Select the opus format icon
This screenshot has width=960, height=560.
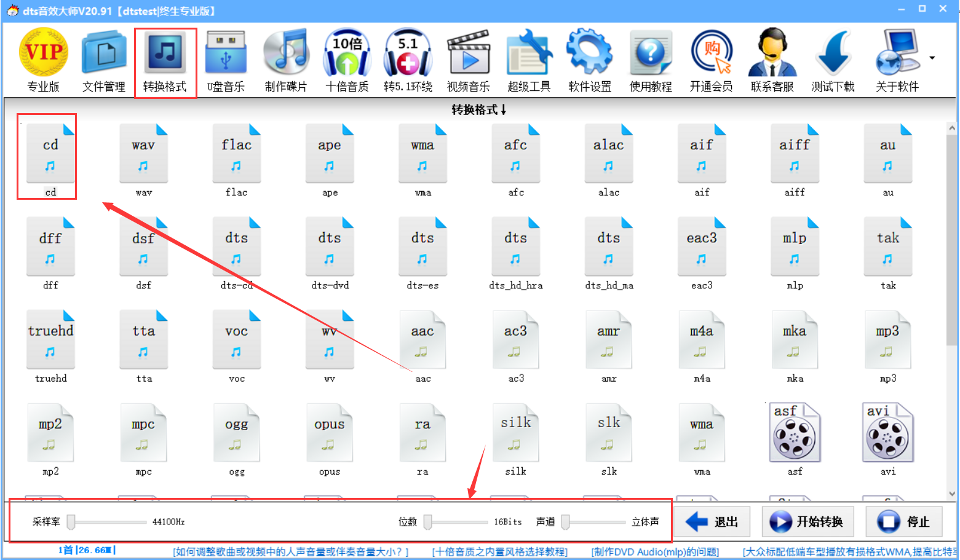(x=330, y=439)
